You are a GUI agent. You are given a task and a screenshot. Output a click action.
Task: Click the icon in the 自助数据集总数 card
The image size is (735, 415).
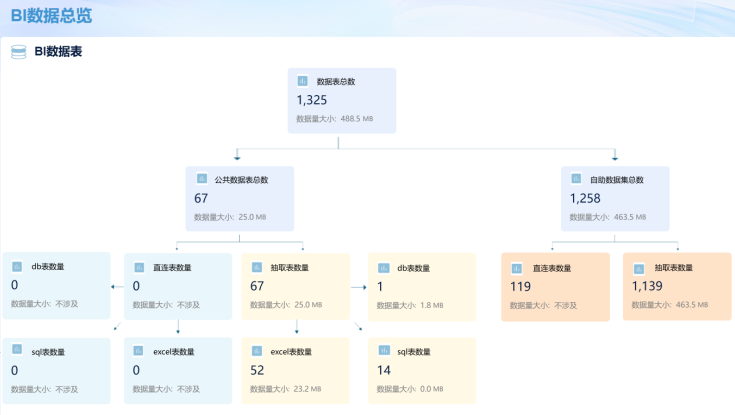pos(576,179)
